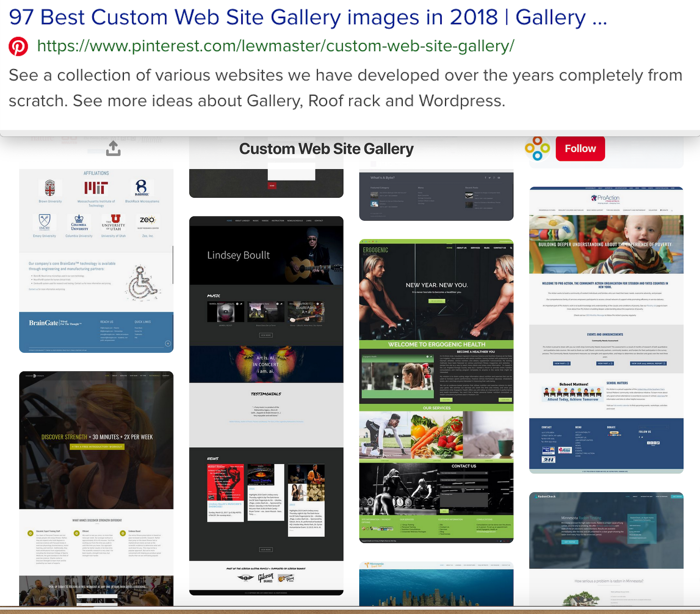
Task: Open the RadonCheck Minnesota website pin
Action: 606,549
